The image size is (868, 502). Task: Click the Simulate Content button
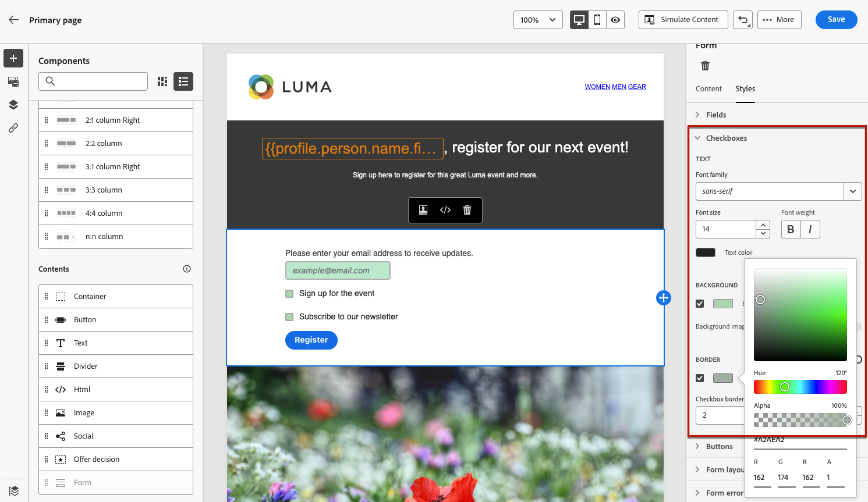click(x=683, y=20)
